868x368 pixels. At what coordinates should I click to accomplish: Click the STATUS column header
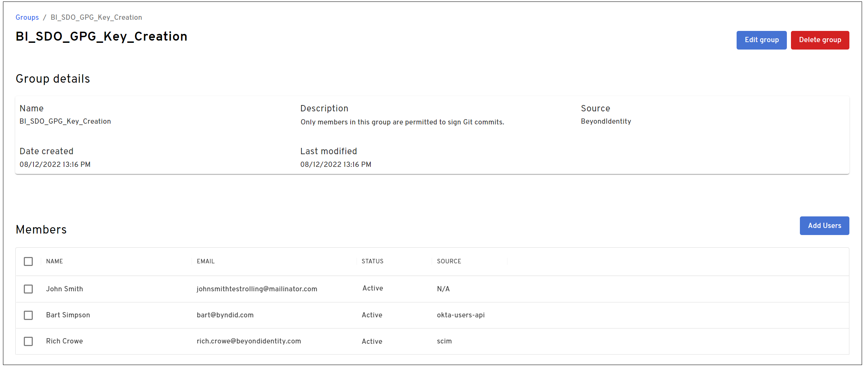coord(372,261)
